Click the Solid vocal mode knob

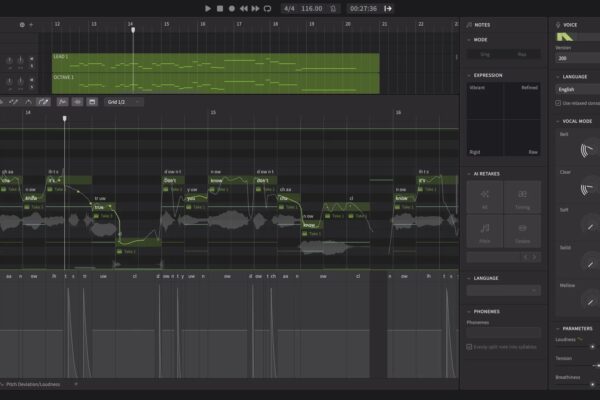(591, 263)
